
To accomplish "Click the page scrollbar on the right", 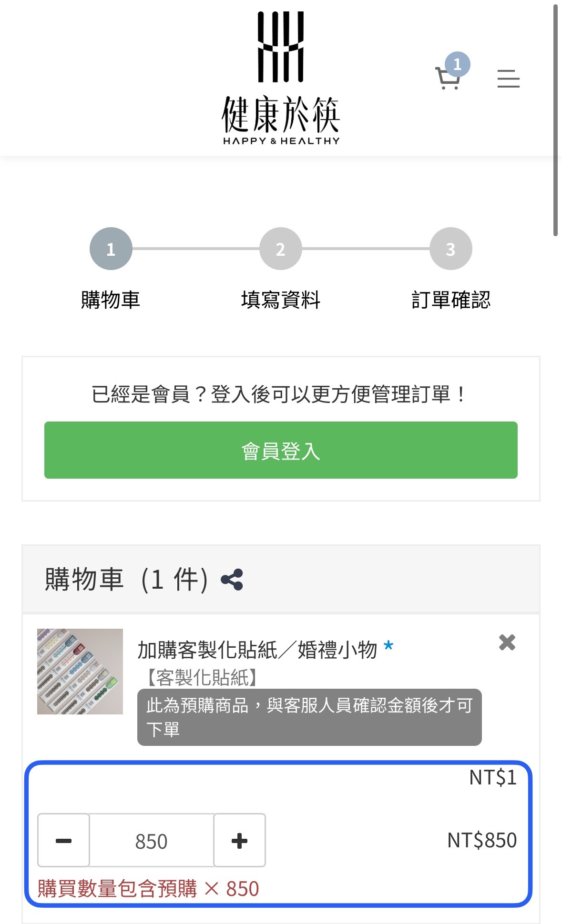I will coord(555,119).
